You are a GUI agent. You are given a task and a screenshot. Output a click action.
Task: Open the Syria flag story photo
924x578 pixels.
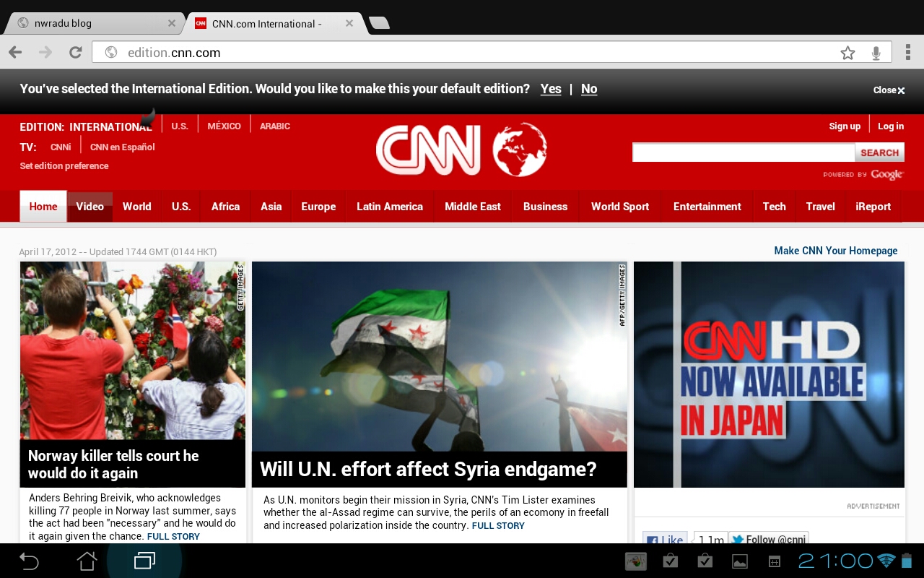coord(440,356)
